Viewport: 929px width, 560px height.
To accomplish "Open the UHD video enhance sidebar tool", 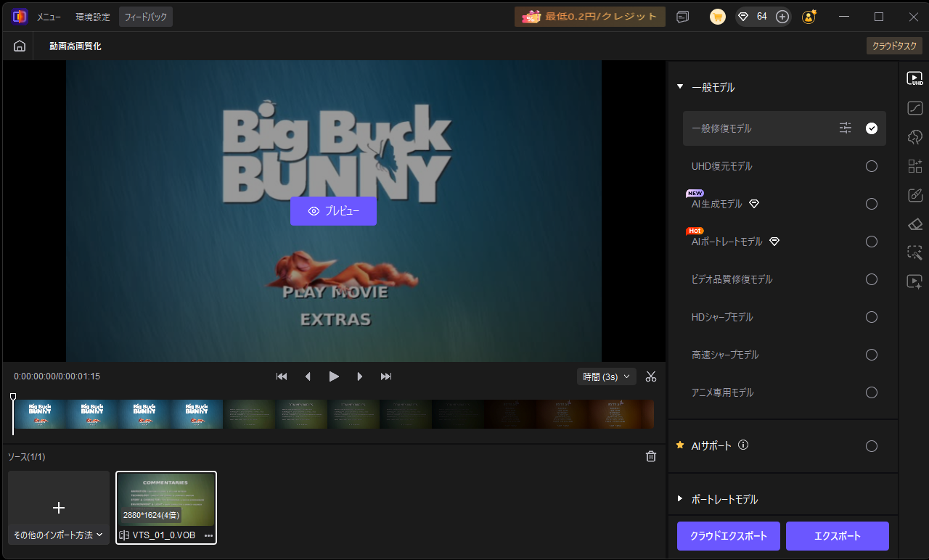I will click(914, 78).
